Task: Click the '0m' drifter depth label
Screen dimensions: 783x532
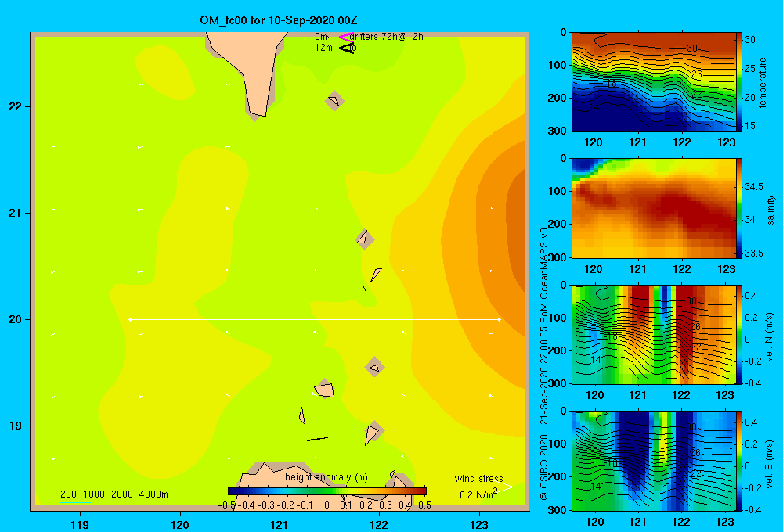Action: tap(322, 37)
